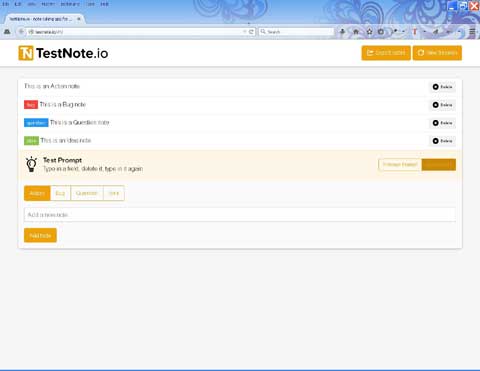The height and width of the screenshot is (371, 480).
Task: Click the icon at far left of navigation bar
Action: (x=7, y=32)
